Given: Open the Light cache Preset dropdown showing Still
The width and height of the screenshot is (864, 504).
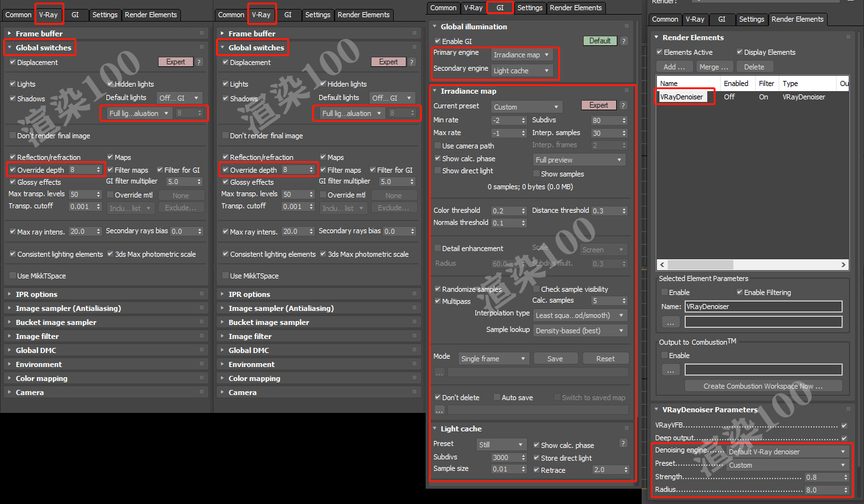Looking at the screenshot, I should (501, 444).
